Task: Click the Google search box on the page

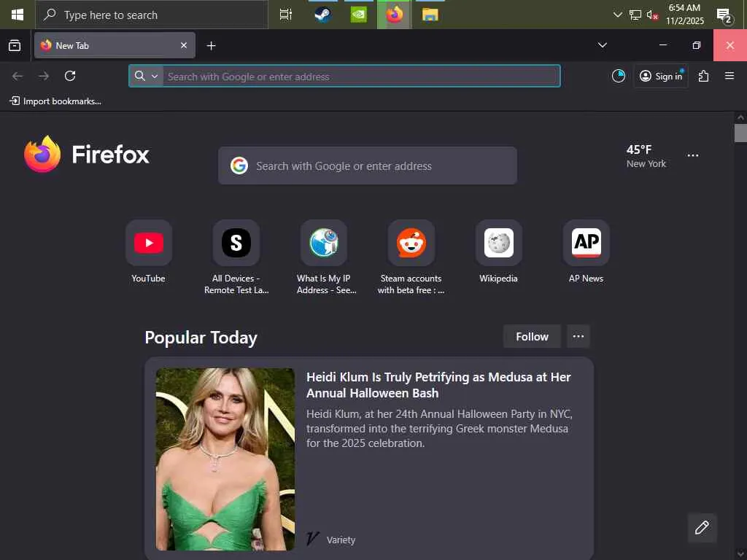Action: point(368,166)
